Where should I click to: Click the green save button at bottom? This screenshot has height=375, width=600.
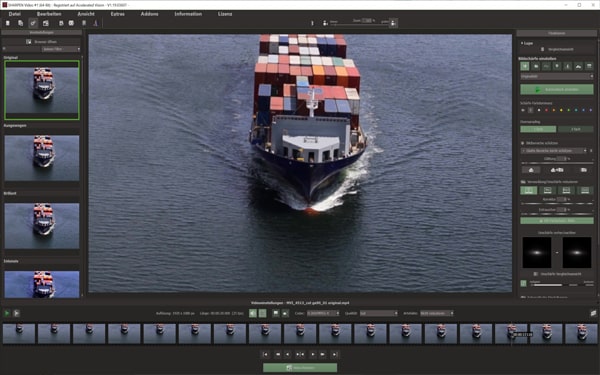(x=300, y=368)
